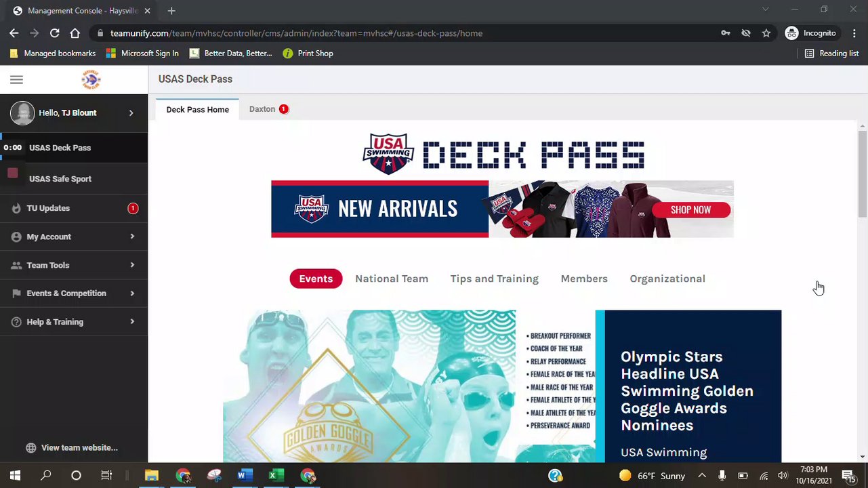Click the View team website link
Image resolution: width=868 pixels, height=488 pixels.
tap(79, 448)
